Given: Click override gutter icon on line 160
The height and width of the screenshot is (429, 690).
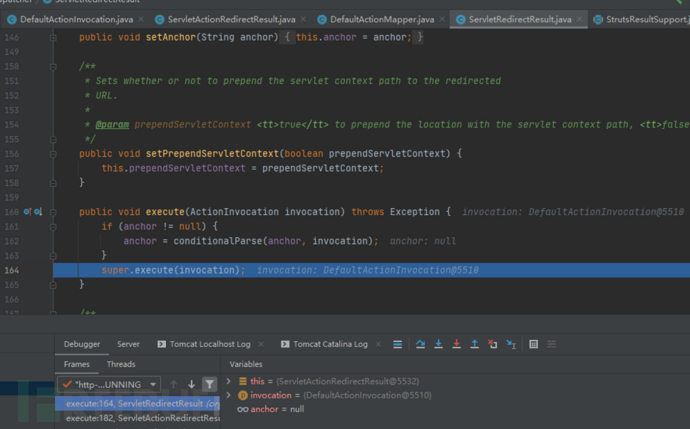Looking at the screenshot, I should (x=27, y=212).
